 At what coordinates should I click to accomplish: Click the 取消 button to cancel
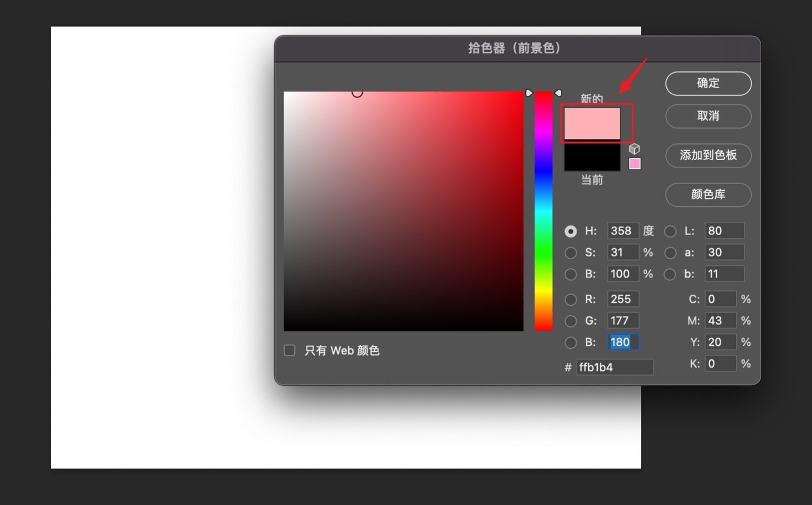pos(708,117)
